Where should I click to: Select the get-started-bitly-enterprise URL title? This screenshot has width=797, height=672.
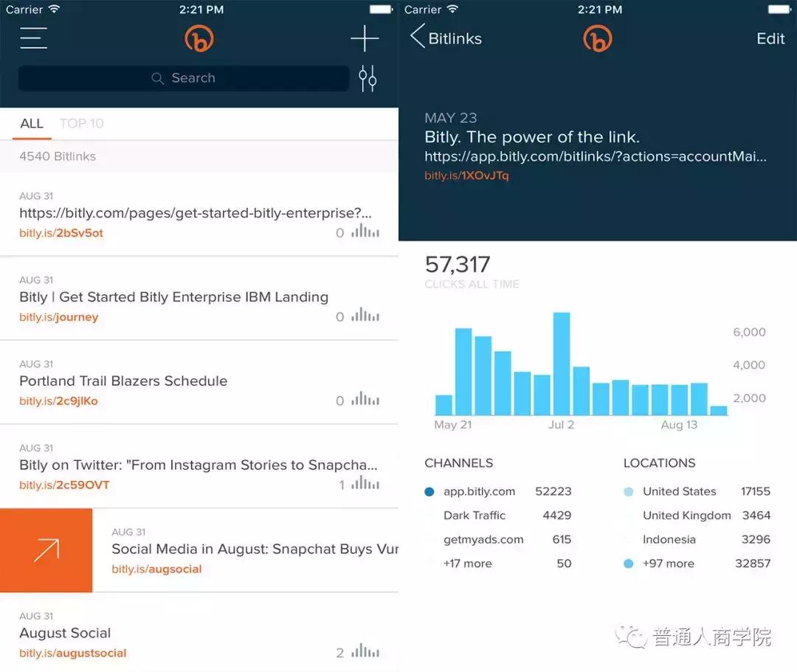click(196, 213)
